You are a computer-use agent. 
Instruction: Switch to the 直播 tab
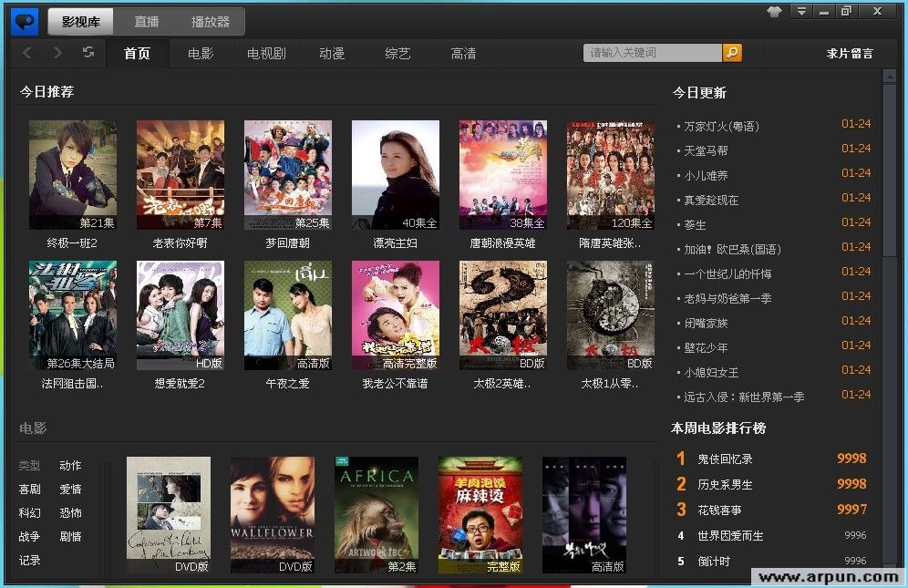(147, 22)
